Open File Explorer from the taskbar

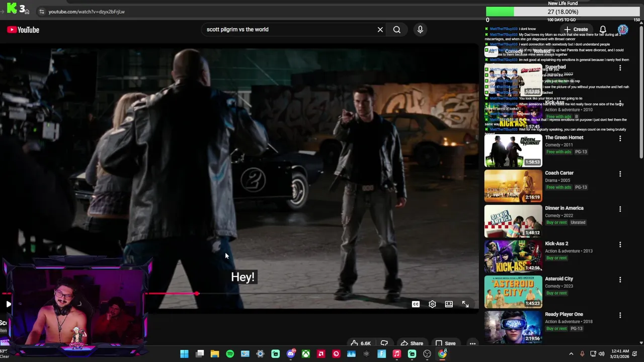pyautogui.click(x=215, y=354)
